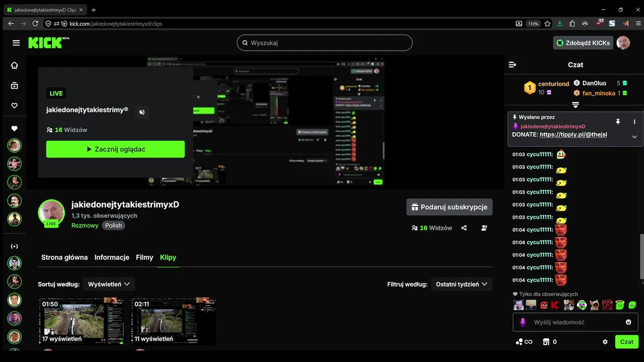This screenshot has height=362, width=644.
Task: Open the Kick hamburger sidebar menu
Action: click(x=16, y=43)
